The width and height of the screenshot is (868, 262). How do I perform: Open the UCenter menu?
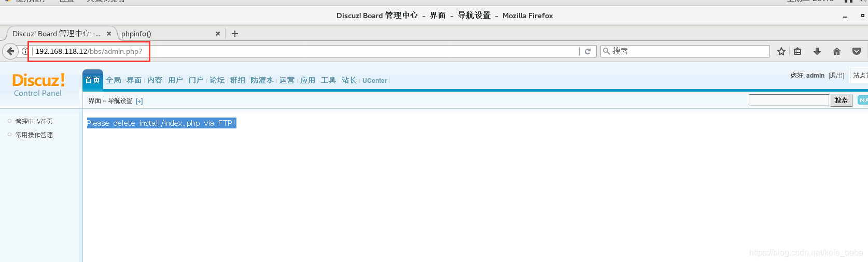pyautogui.click(x=375, y=81)
